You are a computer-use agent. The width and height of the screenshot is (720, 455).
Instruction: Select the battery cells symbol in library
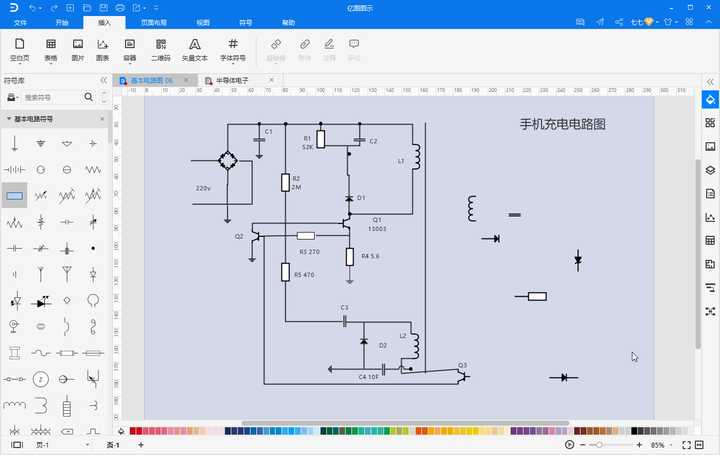click(x=14, y=169)
